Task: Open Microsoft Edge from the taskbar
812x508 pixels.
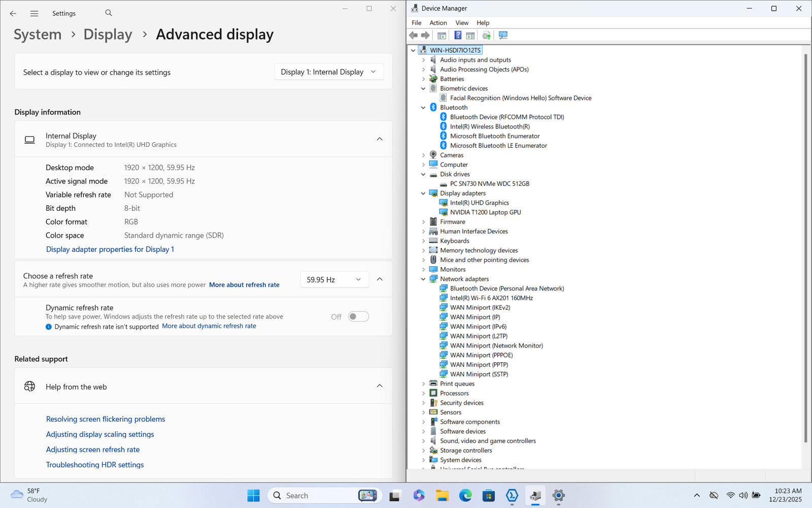Action: click(x=465, y=495)
